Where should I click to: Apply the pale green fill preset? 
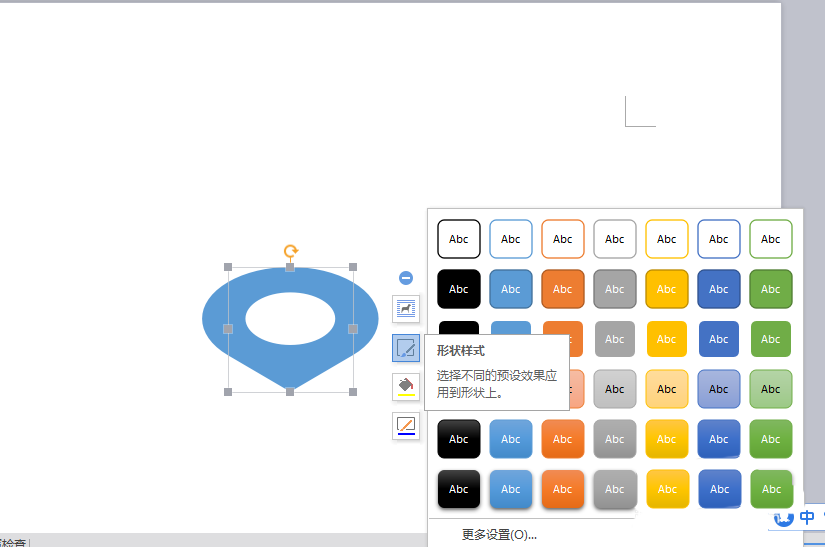click(x=771, y=389)
